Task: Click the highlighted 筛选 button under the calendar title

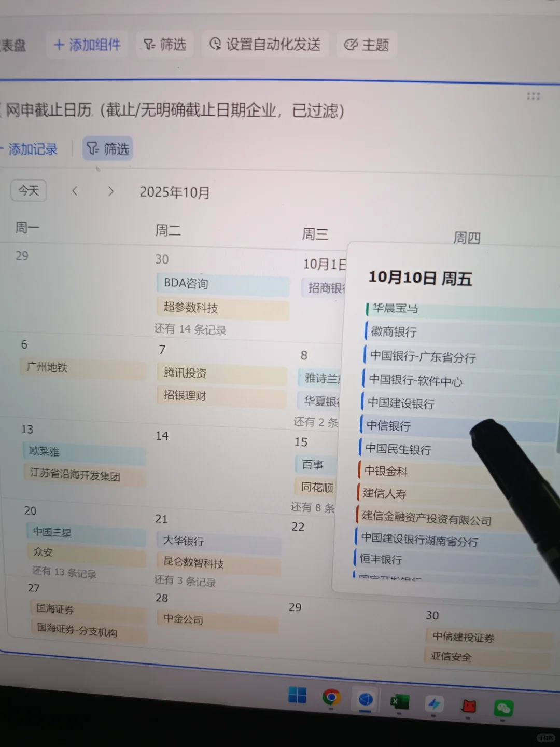Action: click(x=108, y=149)
